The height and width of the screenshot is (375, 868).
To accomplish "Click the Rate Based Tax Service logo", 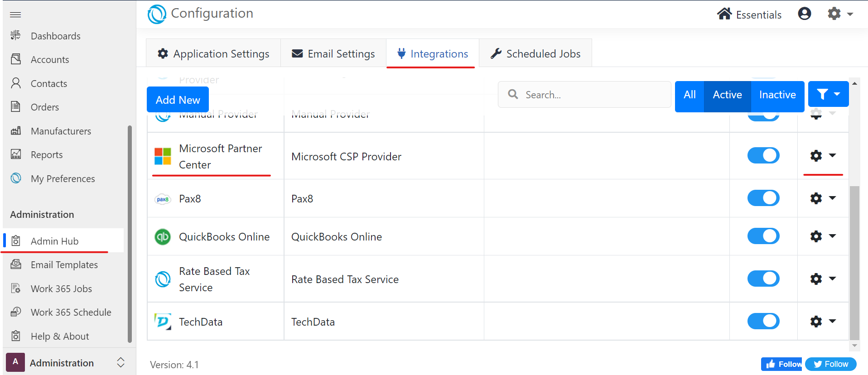I will tap(163, 279).
